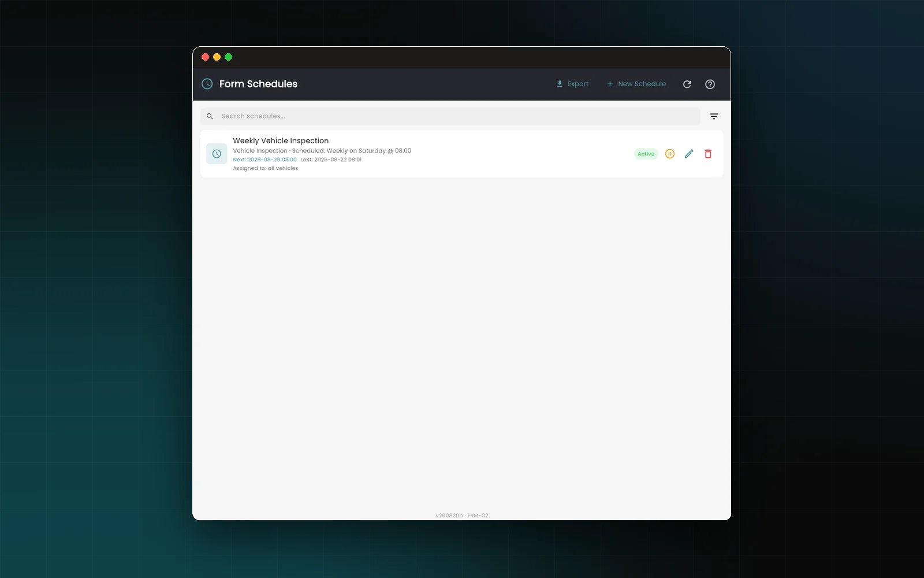Image resolution: width=924 pixels, height=578 pixels.
Task: Click the Form Schedules heading
Action: (258, 84)
